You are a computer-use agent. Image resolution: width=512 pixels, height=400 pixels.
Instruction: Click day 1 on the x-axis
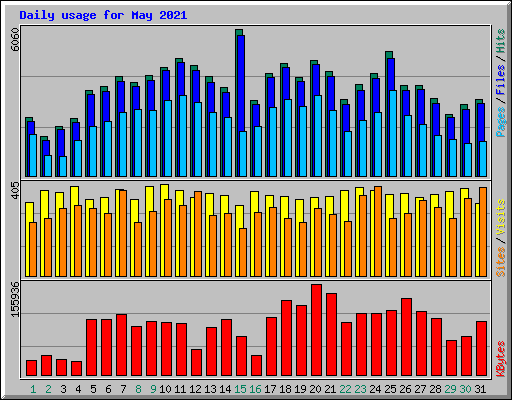click(x=33, y=389)
